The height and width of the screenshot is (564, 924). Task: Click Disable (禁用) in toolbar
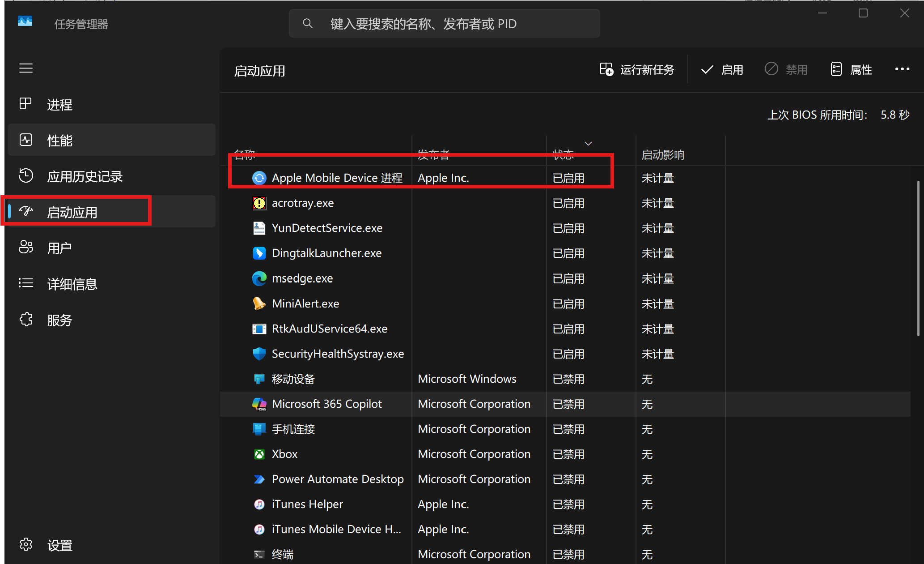[786, 70]
